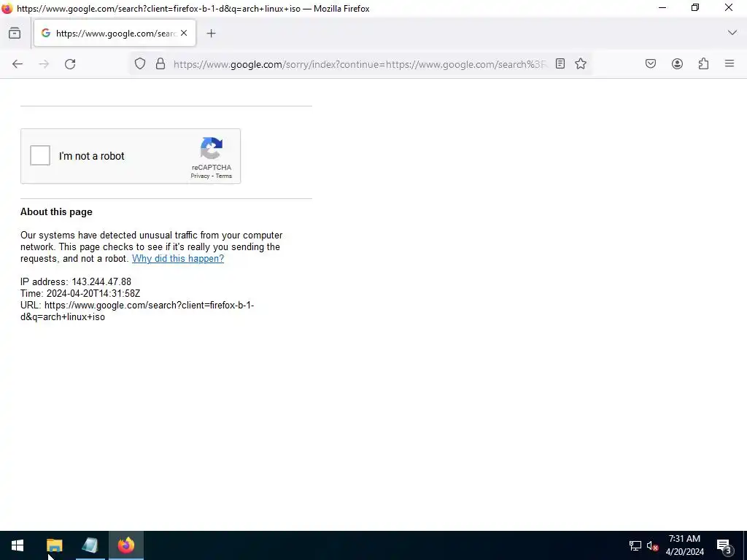Open the notification center icon
Screen dimensions: 747x560
(724, 546)
